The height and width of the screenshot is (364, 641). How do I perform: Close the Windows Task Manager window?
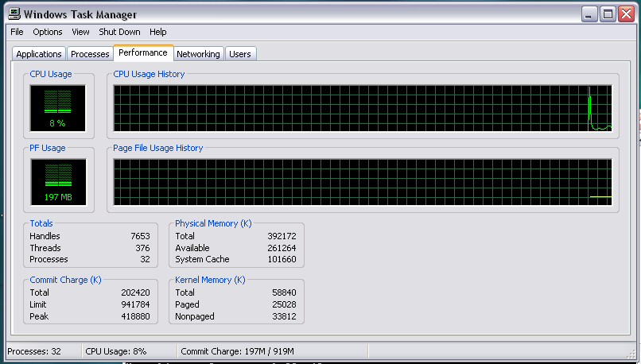pyautogui.click(x=625, y=14)
